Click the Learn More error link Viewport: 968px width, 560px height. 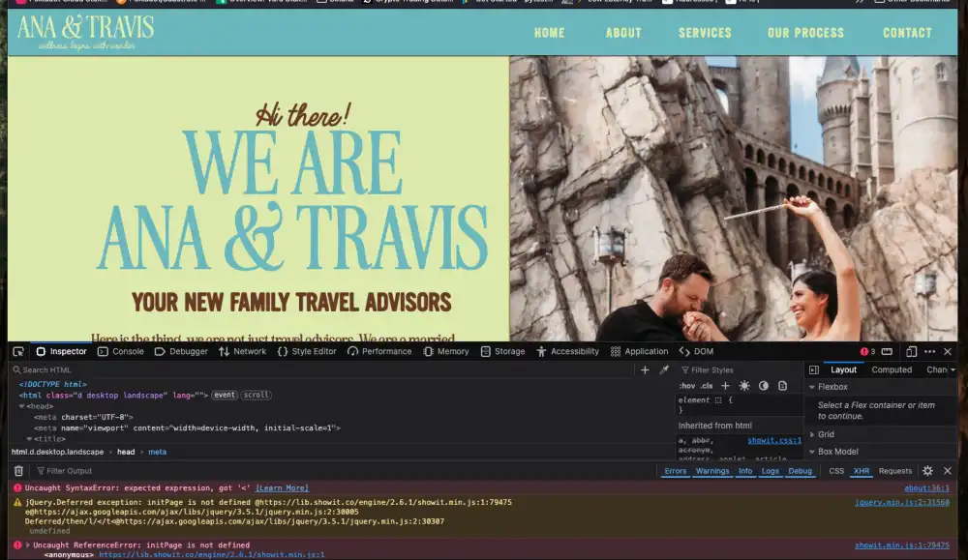281,487
